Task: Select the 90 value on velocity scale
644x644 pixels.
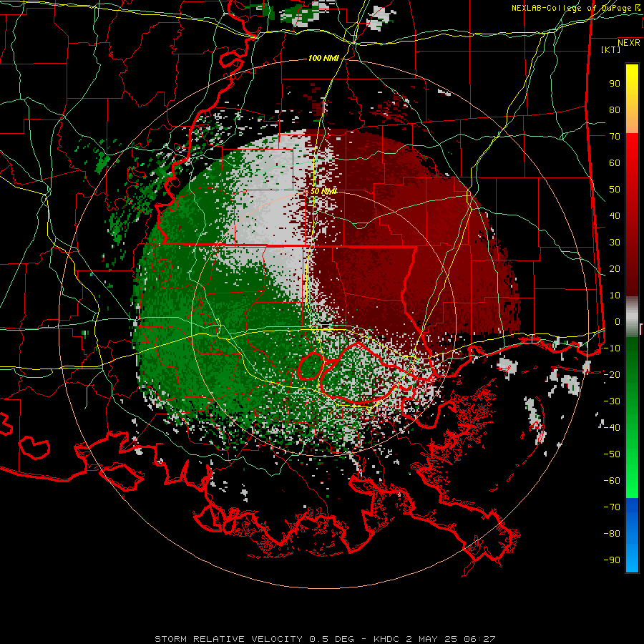Action: pyautogui.click(x=615, y=84)
